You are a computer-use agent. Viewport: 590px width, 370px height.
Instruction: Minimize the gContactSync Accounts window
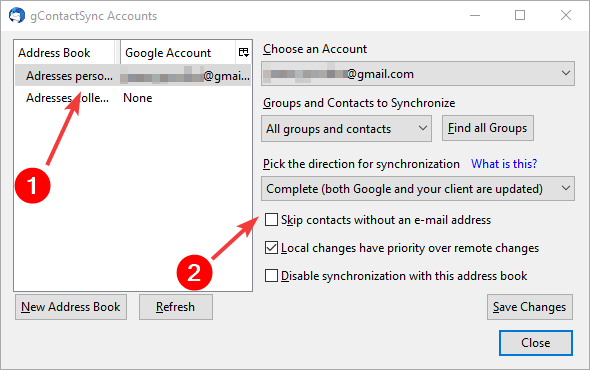pyautogui.click(x=475, y=15)
